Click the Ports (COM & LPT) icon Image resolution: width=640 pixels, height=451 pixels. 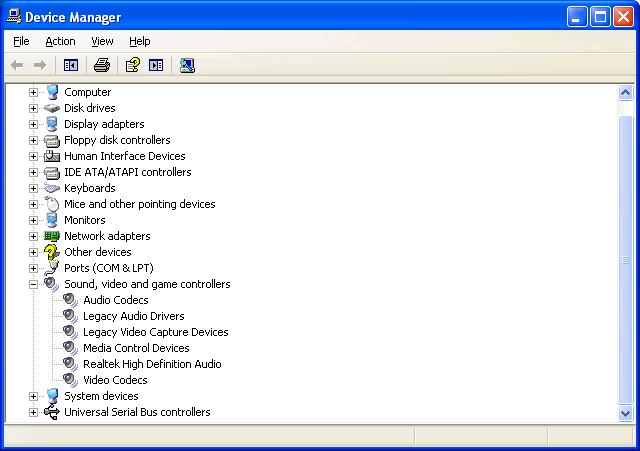tap(52, 268)
